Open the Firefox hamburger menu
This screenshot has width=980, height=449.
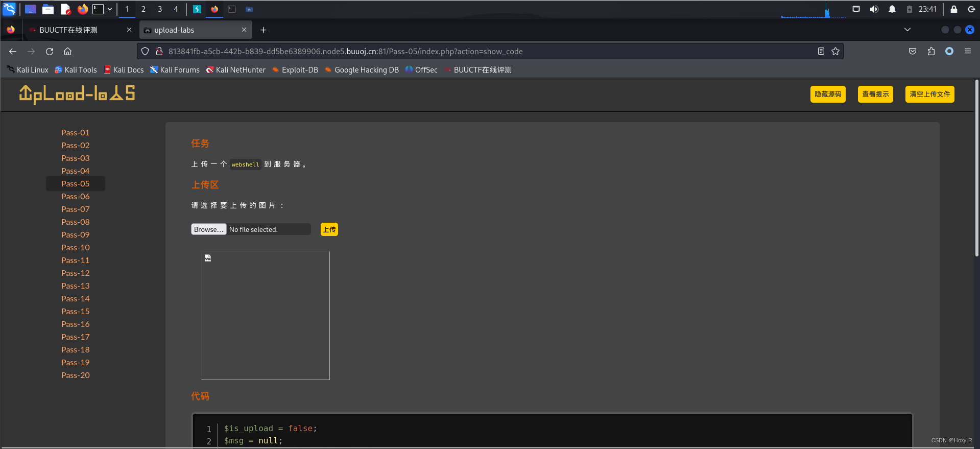pyautogui.click(x=968, y=51)
